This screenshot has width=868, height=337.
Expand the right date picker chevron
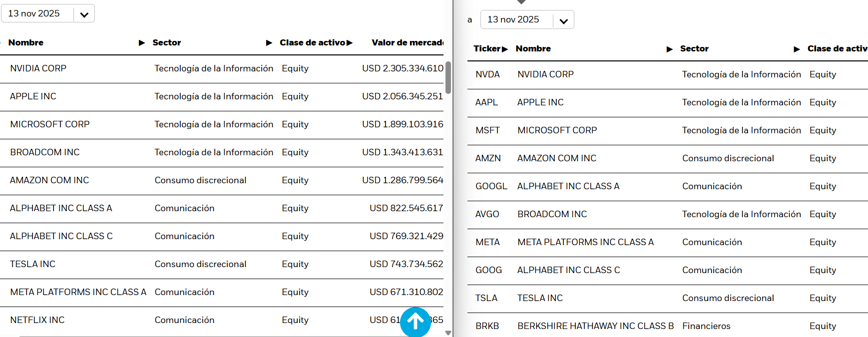click(x=564, y=20)
